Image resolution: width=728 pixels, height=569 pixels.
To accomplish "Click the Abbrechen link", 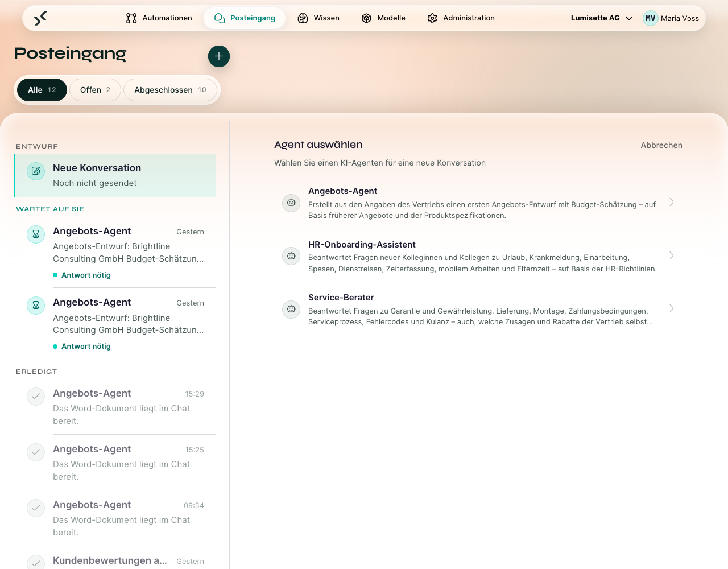I will click(x=661, y=145).
